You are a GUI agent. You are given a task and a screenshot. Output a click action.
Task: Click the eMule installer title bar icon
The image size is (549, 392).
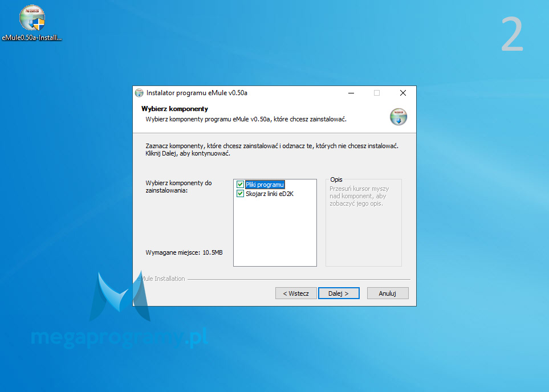[139, 93]
